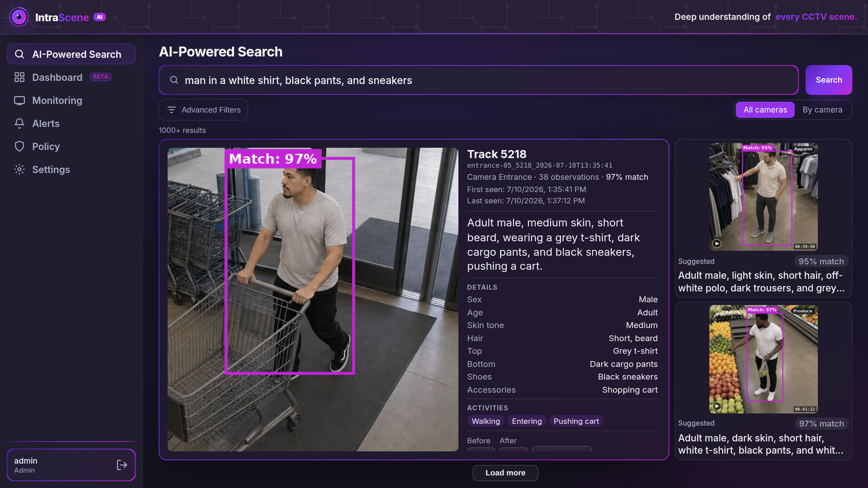Viewport: 868px width, 488px height.
Task: Click the 1000+ results count
Action: pyautogui.click(x=182, y=130)
